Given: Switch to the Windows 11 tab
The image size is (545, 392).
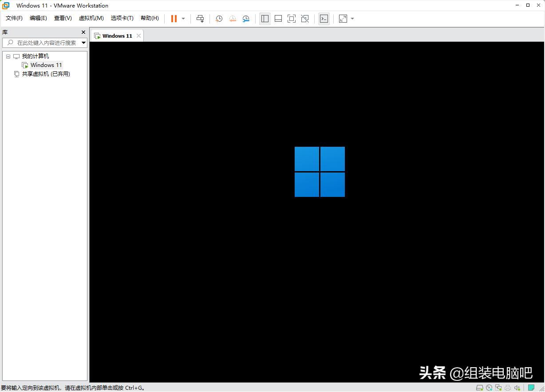Looking at the screenshot, I should 116,35.
